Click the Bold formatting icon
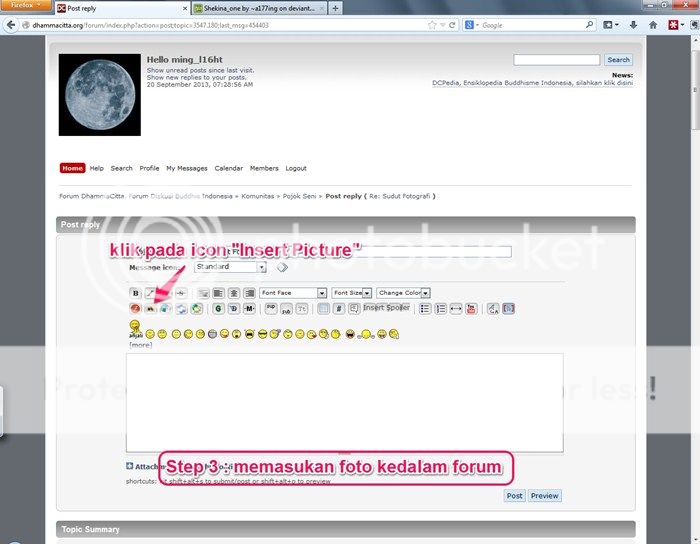This screenshot has width=700, height=544. point(135,293)
